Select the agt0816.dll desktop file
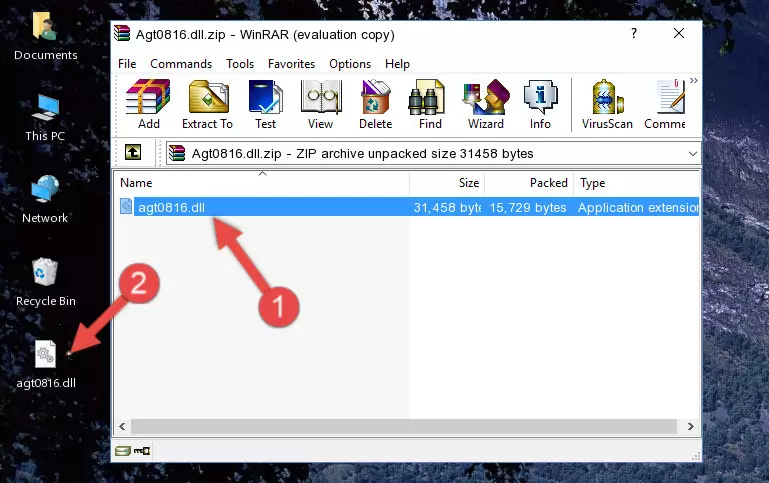The image size is (769, 483). (x=46, y=365)
